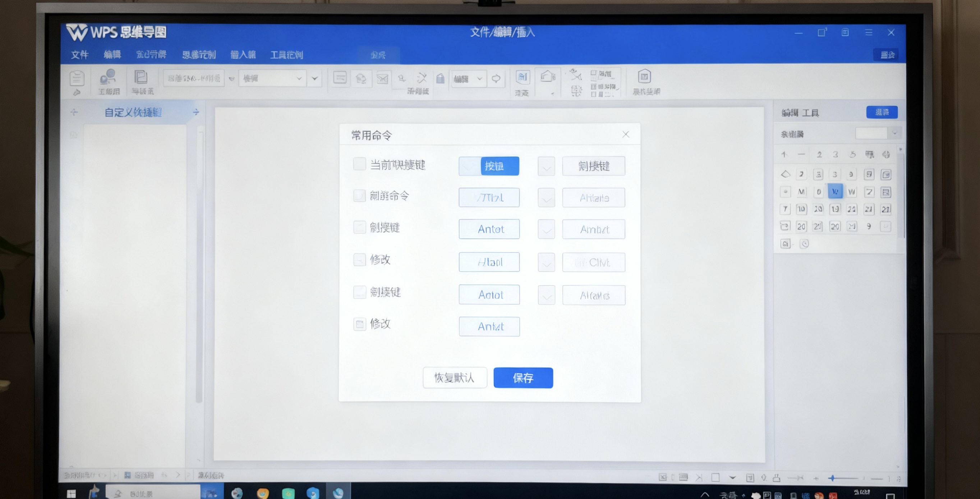Select the export icon next to 新建

(141, 78)
